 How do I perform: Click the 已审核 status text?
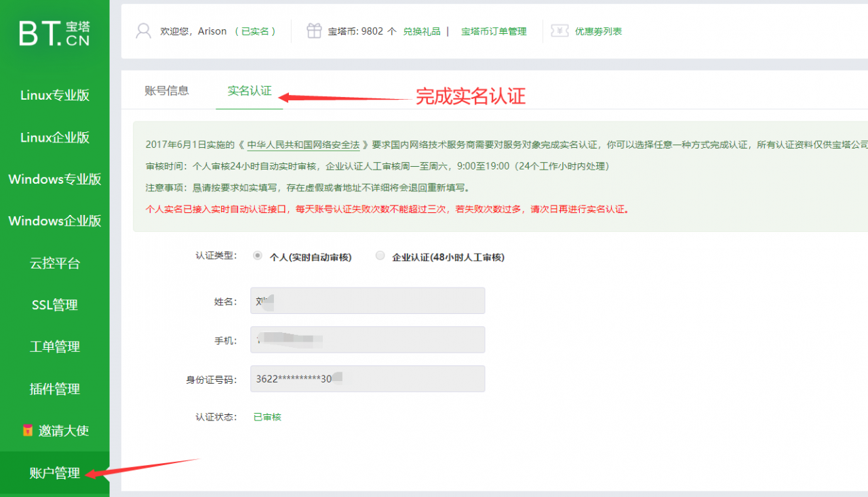(x=267, y=417)
